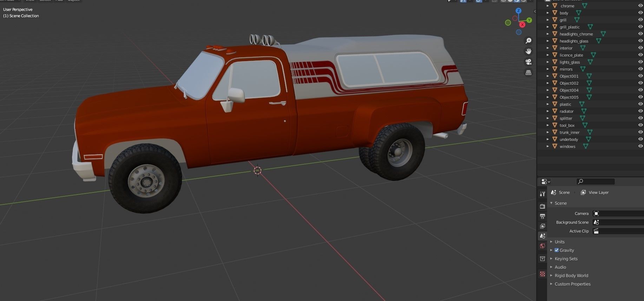This screenshot has width=644, height=301.
Task: Click the mesh data icon beside licence_plate
Action: coord(593,55)
